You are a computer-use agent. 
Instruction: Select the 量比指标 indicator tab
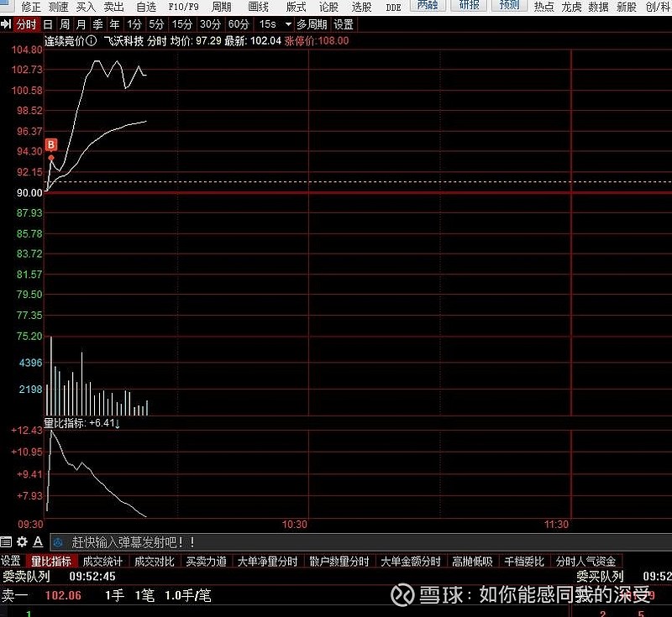click(51, 561)
